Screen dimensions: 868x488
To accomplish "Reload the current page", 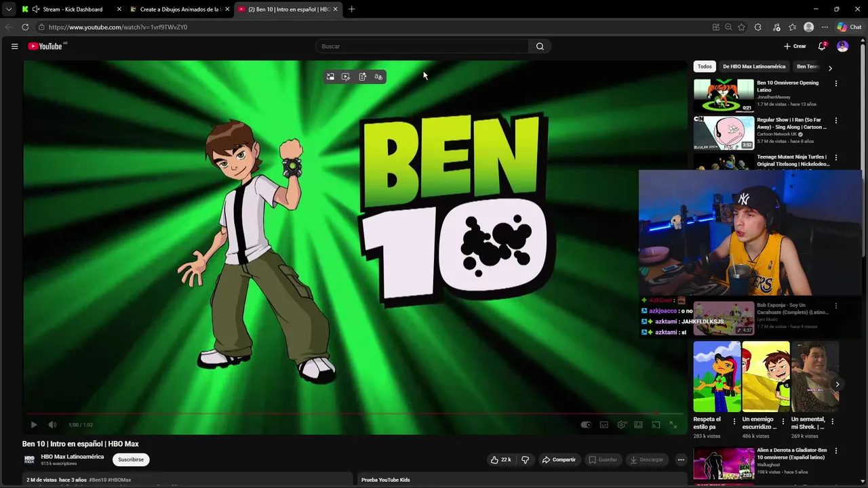I will tap(25, 27).
